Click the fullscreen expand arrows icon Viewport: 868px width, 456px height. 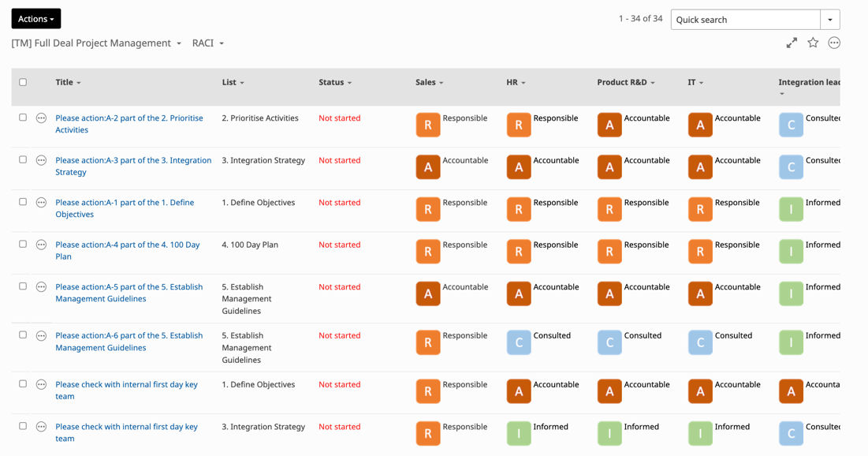point(792,43)
